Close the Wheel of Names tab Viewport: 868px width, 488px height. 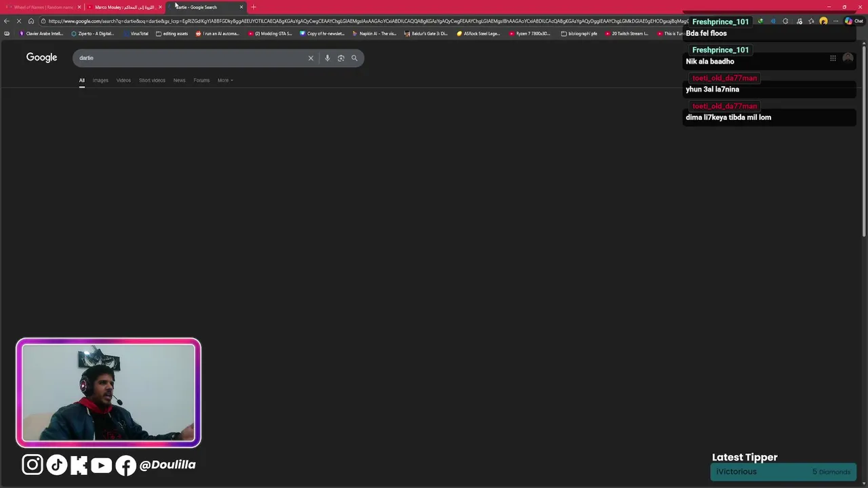point(79,7)
